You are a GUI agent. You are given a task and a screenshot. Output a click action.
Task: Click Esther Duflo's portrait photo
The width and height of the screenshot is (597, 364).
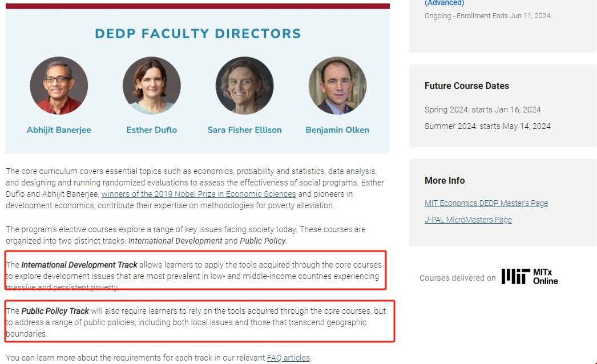coord(151,86)
